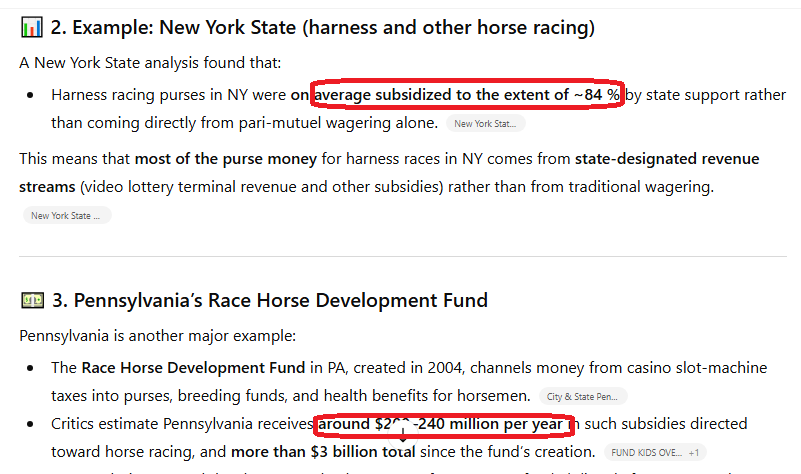Click the horizontal divider between sections

pyautogui.click(x=400, y=255)
